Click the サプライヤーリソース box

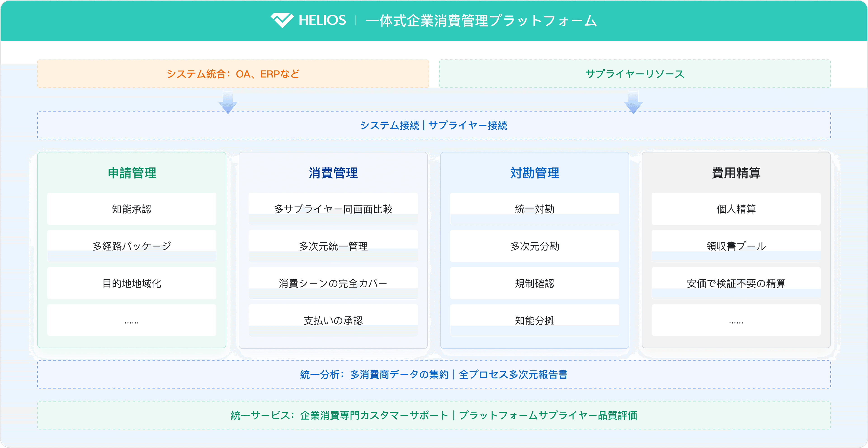634,74
